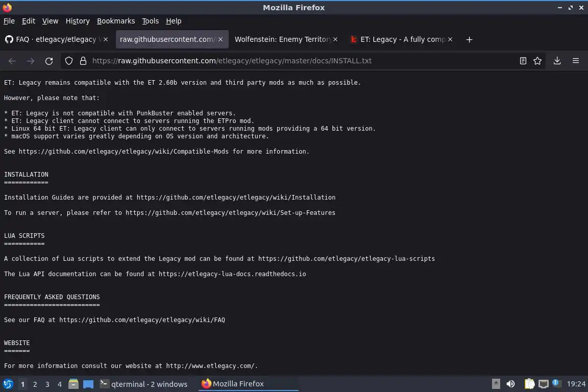Click the ETPro mod note line
The height and width of the screenshot is (392, 588).
129,121
